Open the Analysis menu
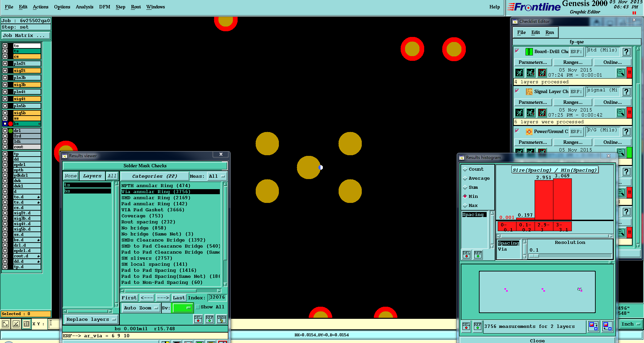 tap(85, 7)
